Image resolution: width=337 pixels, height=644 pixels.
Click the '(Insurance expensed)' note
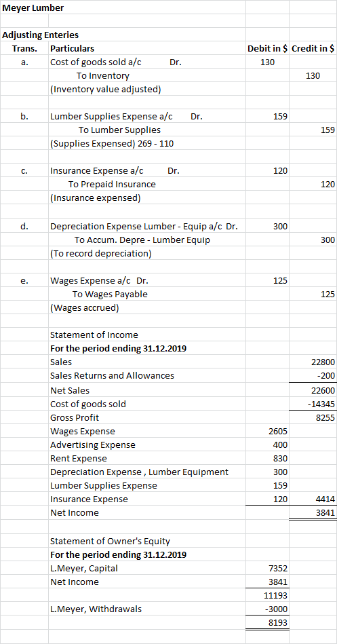95,198
